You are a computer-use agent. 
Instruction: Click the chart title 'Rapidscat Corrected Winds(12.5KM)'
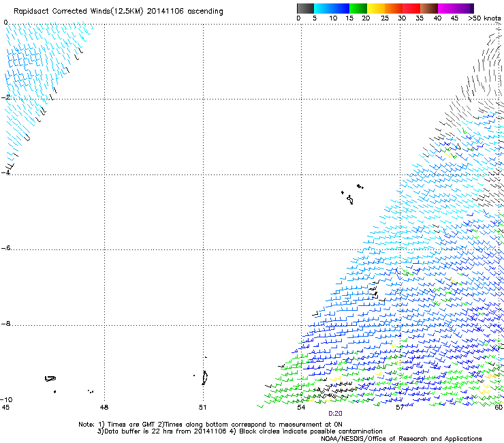78,12
